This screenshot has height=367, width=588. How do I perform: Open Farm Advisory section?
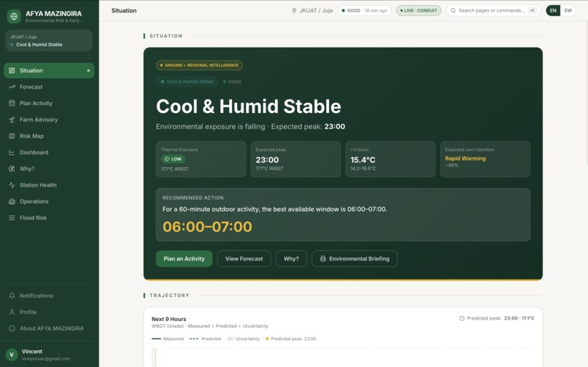click(49, 120)
